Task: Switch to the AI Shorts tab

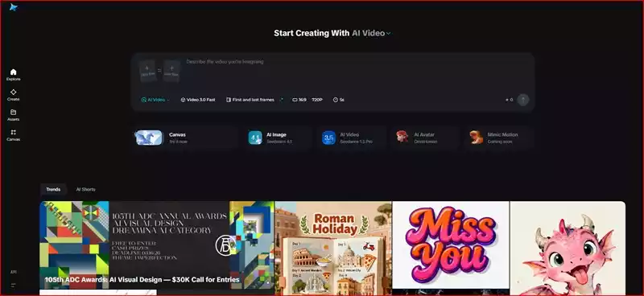Action: [x=86, y=189]
